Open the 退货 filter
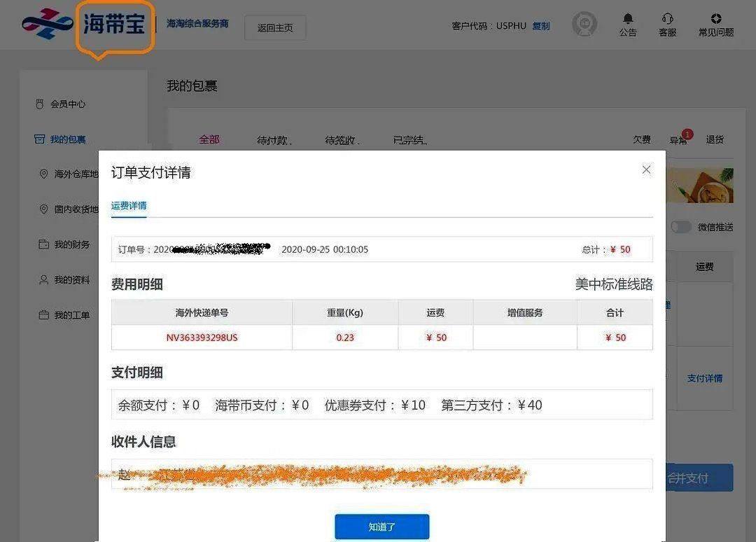756x542 pixels. click(715, 139)
